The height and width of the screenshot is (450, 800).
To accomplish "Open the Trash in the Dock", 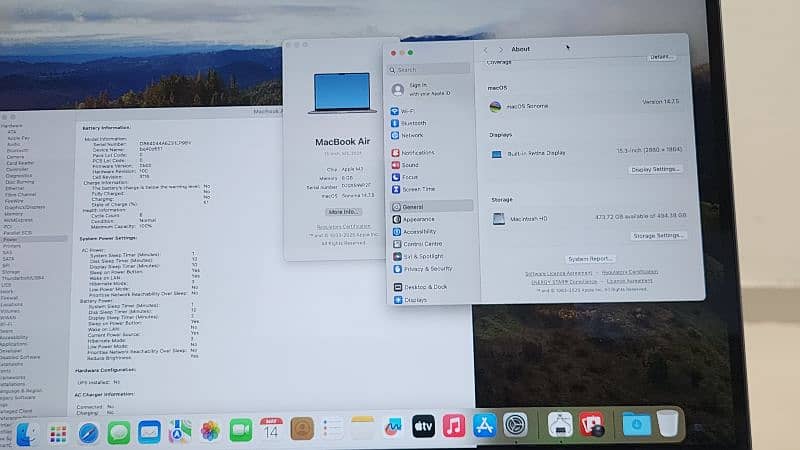I will pos(667,423).
